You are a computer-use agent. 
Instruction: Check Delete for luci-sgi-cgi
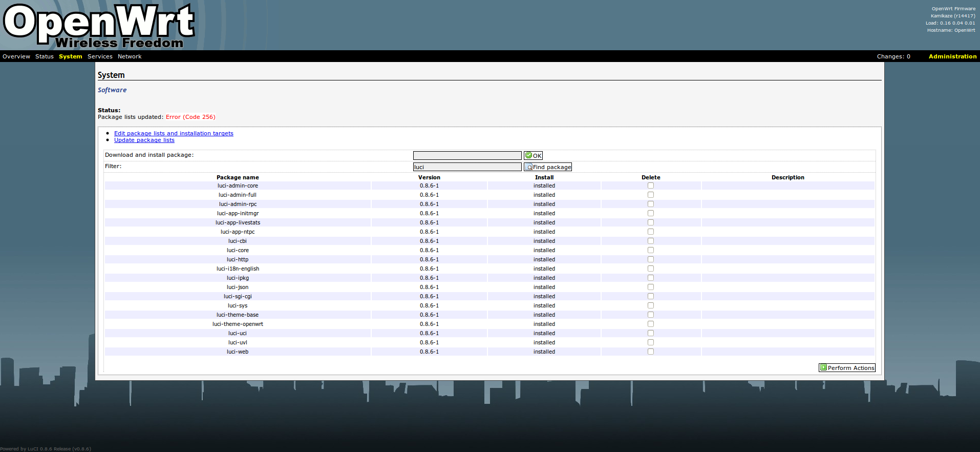pos(651,296)
